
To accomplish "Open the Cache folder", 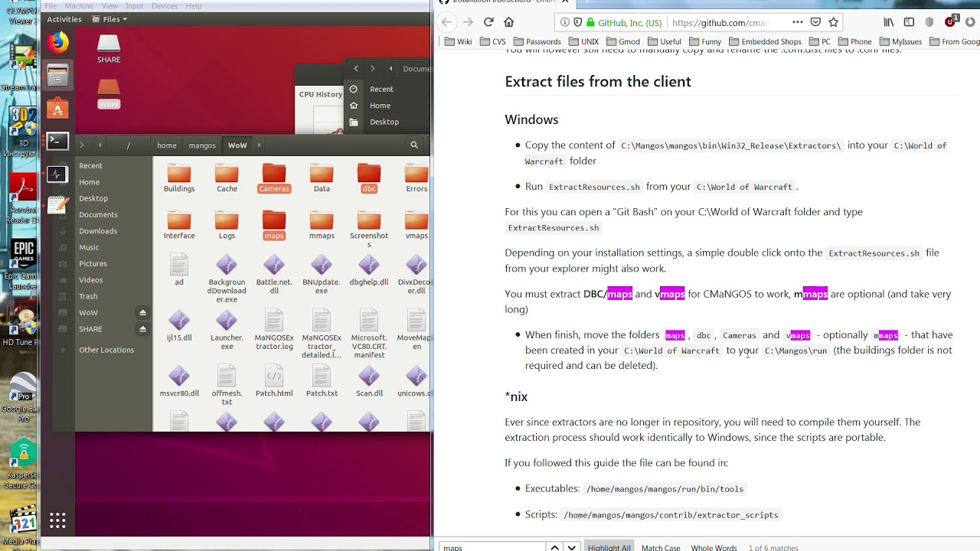I will [227, 178].
